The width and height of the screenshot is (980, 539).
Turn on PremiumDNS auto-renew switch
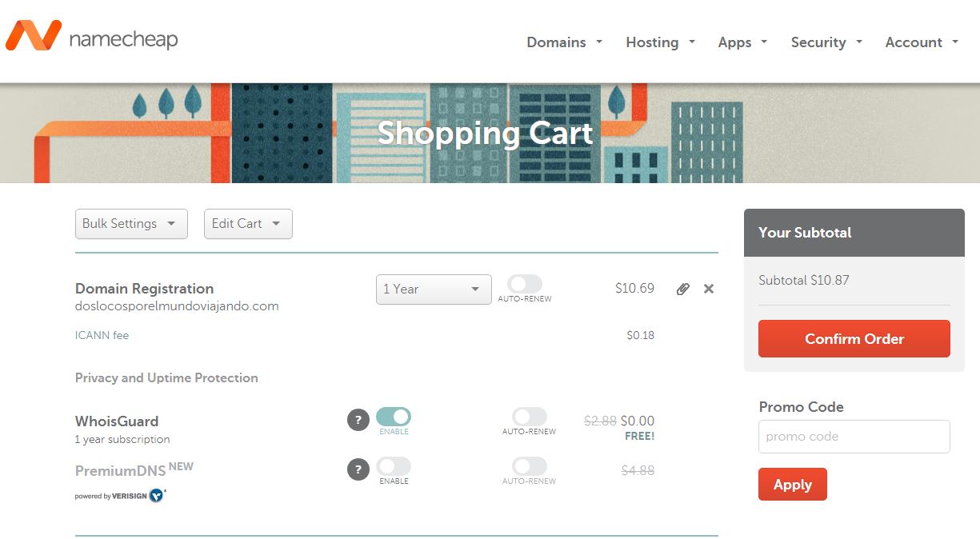click(529, 466)
